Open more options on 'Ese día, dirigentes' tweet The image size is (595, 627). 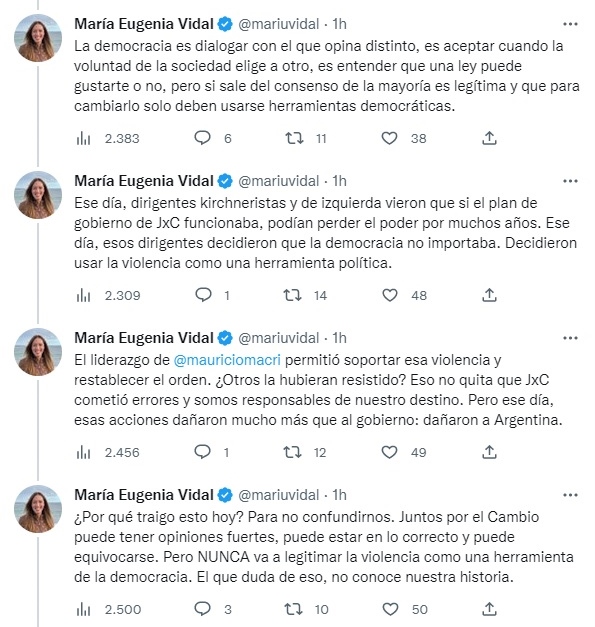point(570,181)
